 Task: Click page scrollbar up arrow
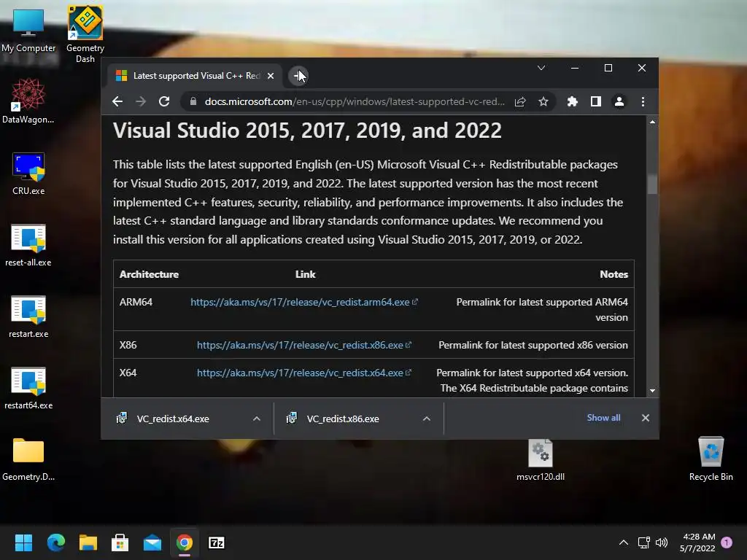click(652, 122)
